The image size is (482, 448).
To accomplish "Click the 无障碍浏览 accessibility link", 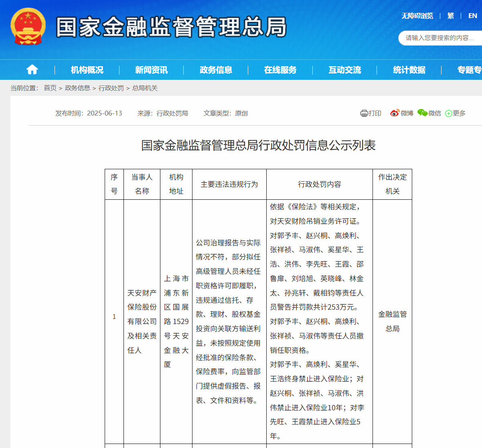I will tap(417, 16).
